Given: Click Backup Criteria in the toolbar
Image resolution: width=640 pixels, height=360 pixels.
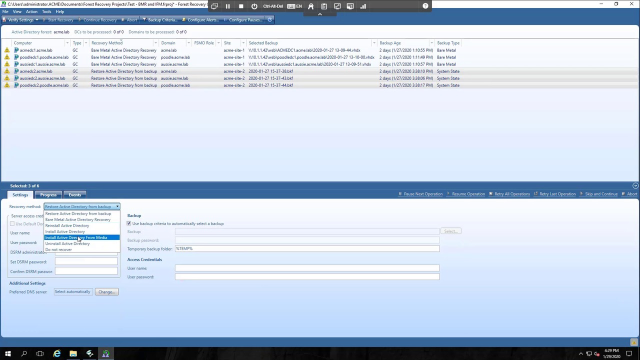Looking at the screenshot, I should pyautogui.click(x=160, y=20).
